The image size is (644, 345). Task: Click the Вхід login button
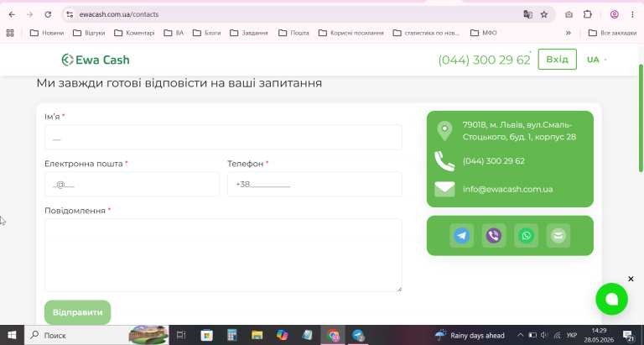pos(558,60)
